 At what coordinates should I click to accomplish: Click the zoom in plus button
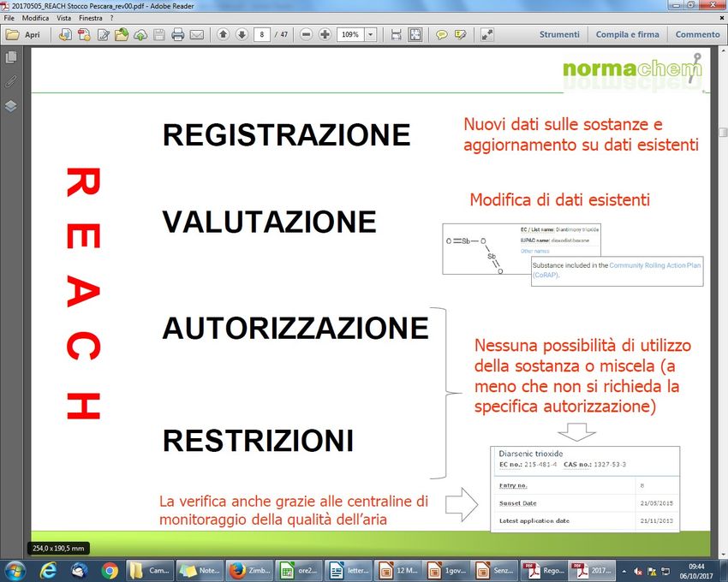point(325,35)
